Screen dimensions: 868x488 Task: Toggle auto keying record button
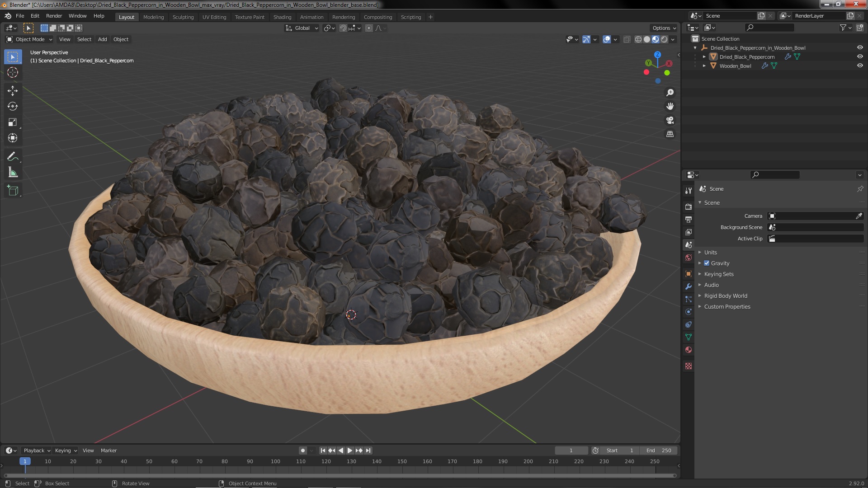click(302, 450)
